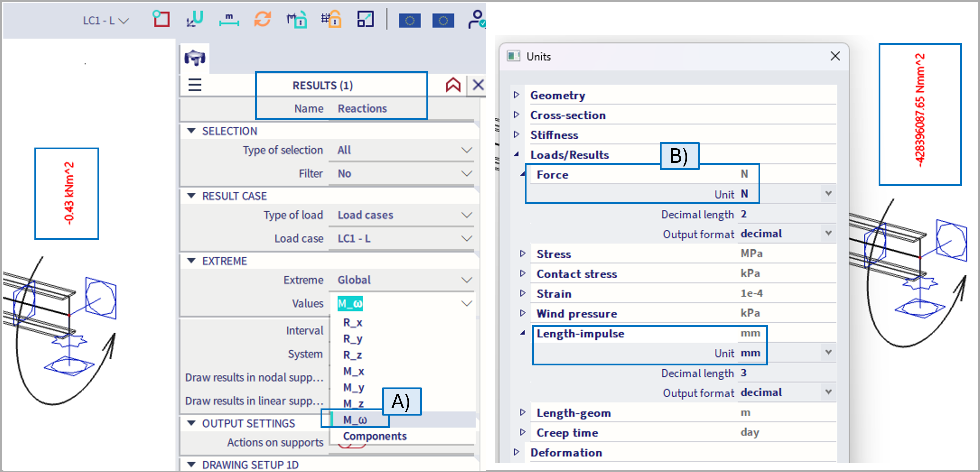Click the red collapse chevrons in Results header

pos(453,85)
